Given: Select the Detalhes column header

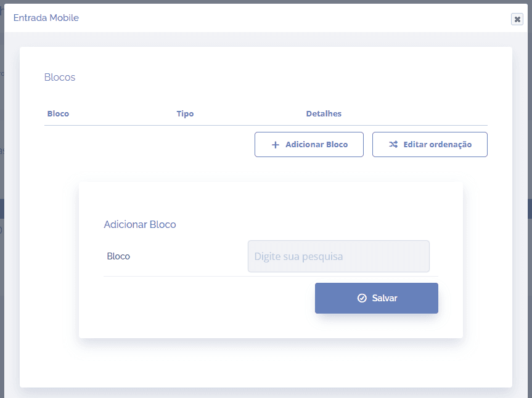Looking at the screenshot, I should pyautogui.click(x=324, y=113).
